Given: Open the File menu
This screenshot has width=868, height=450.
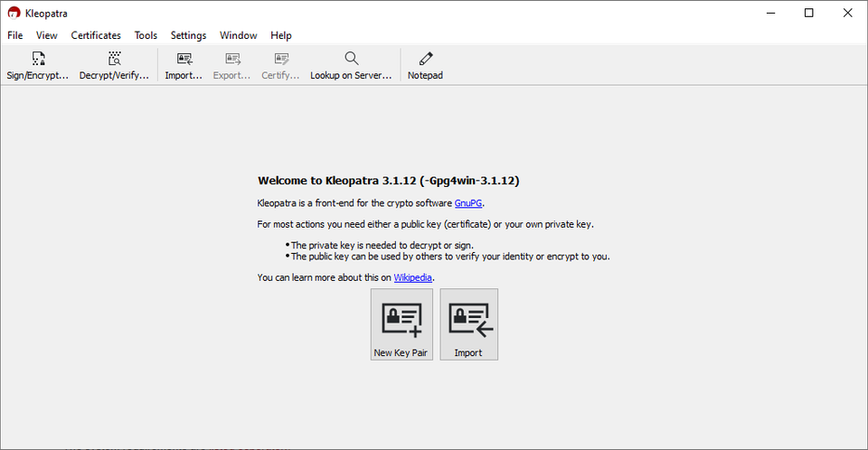Looking at the screenshot, I should (15, 35).
